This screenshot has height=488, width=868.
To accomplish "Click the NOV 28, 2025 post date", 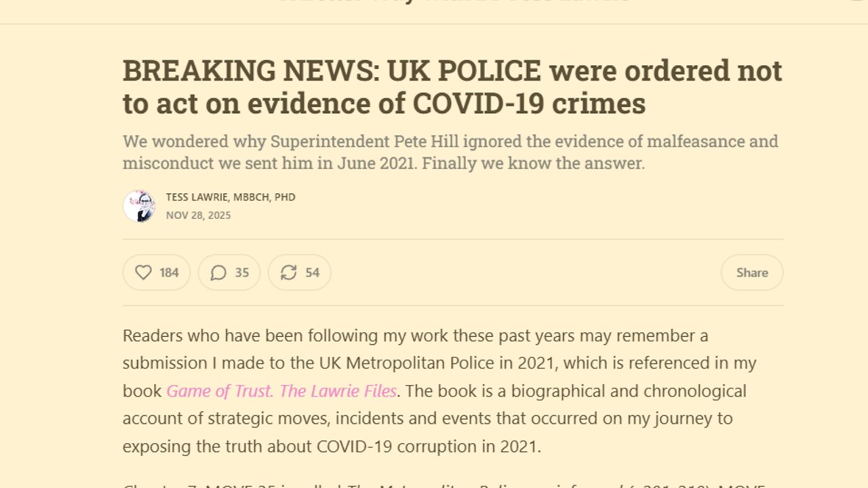I will coord(198,216).
